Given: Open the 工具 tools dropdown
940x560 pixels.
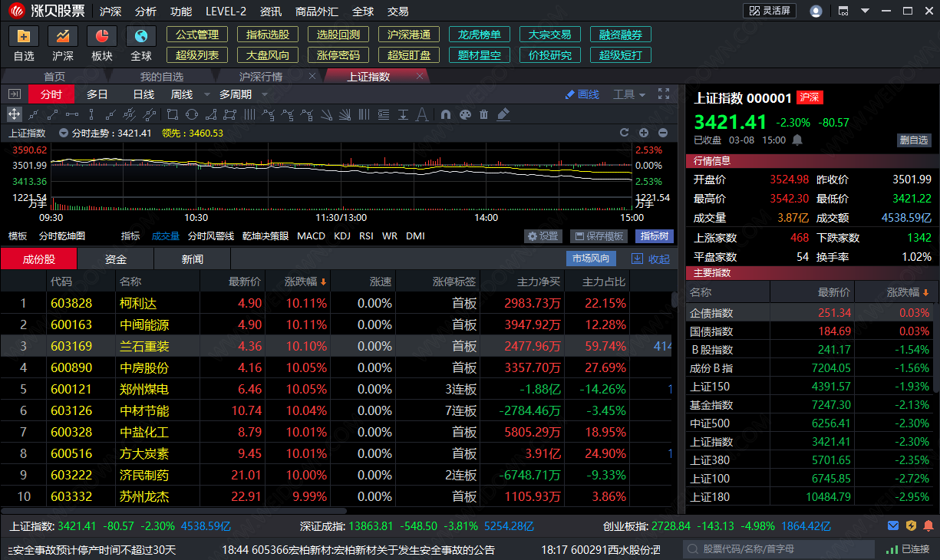Looking at the screenshot, I should (629, 94).
